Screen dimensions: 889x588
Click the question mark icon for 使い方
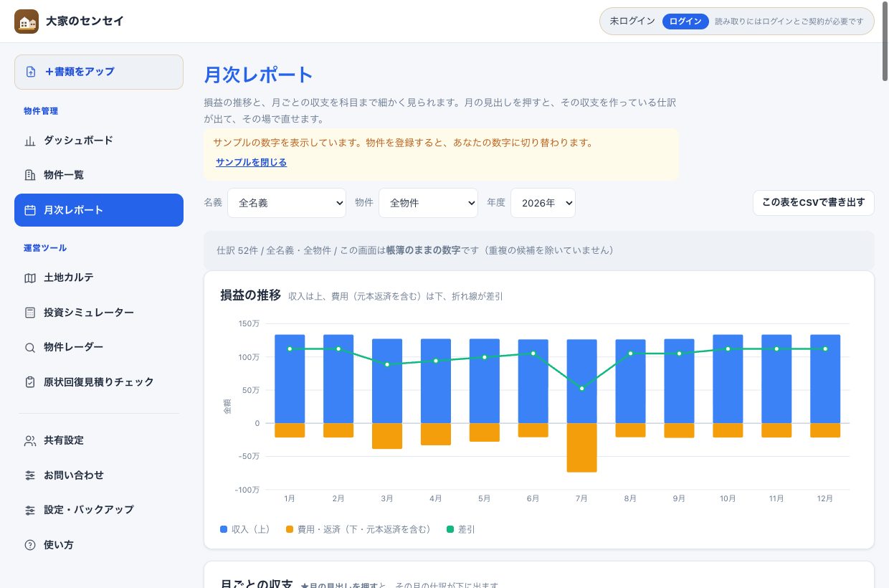[x=30, y=545]
